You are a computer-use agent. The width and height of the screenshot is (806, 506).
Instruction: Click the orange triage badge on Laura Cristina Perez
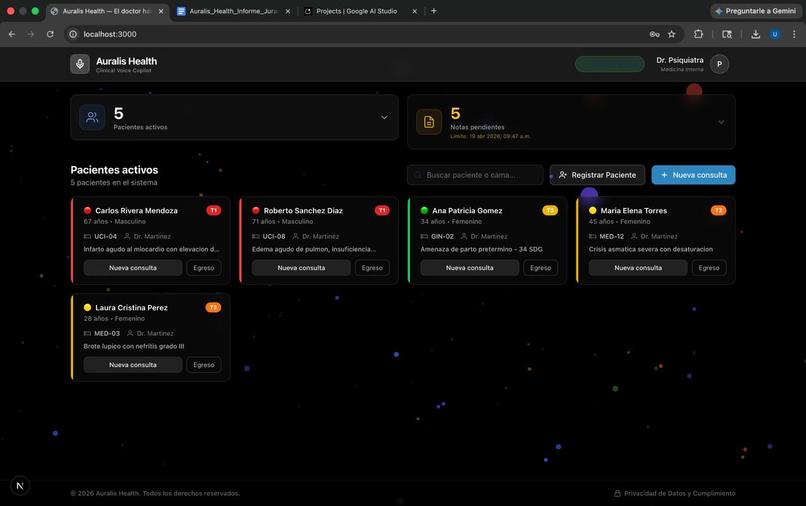213,308
